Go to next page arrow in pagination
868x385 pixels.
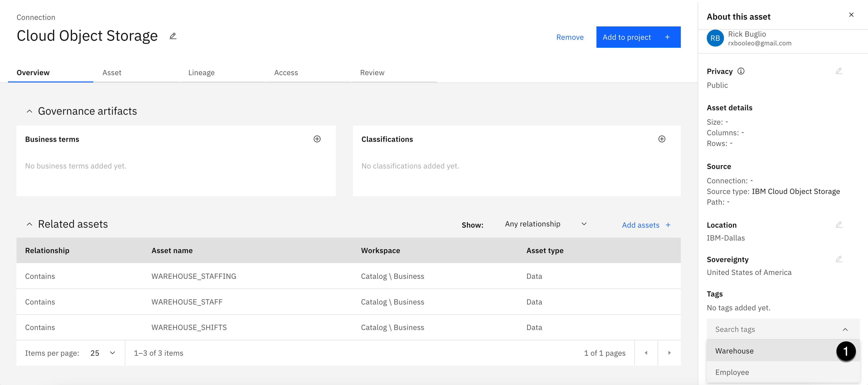(x=669, y=353)
